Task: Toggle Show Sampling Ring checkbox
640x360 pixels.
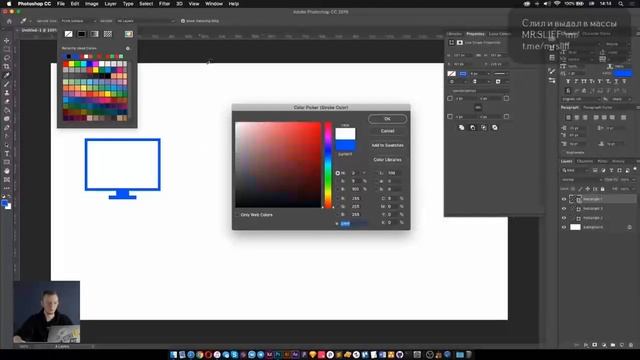Action: 183,21
